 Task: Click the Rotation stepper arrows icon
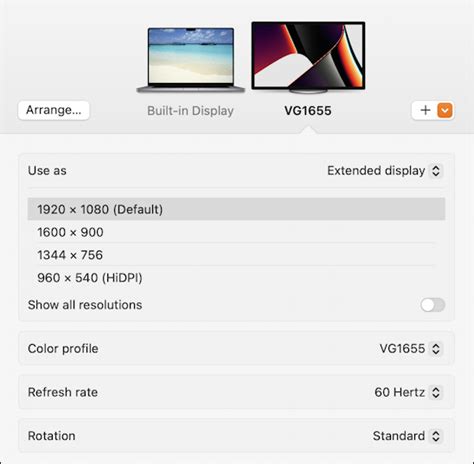436,436
